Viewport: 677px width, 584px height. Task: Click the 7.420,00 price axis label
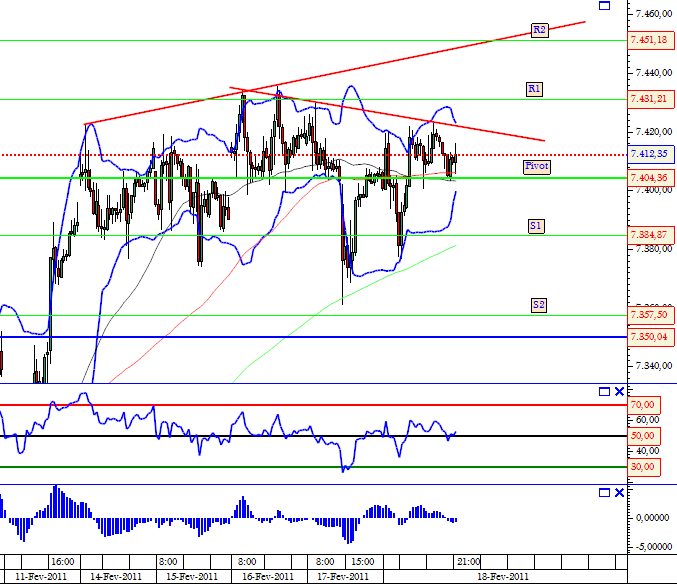click(654, 132)
